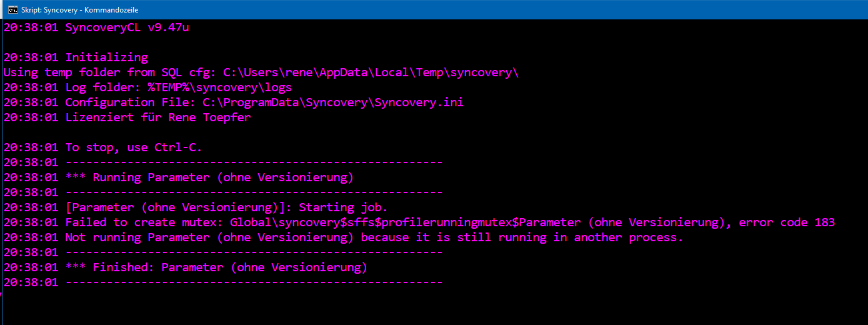Open the console window system menu icon
The width and height of the screenshot is (868, 325).
(x=11, y=9)
